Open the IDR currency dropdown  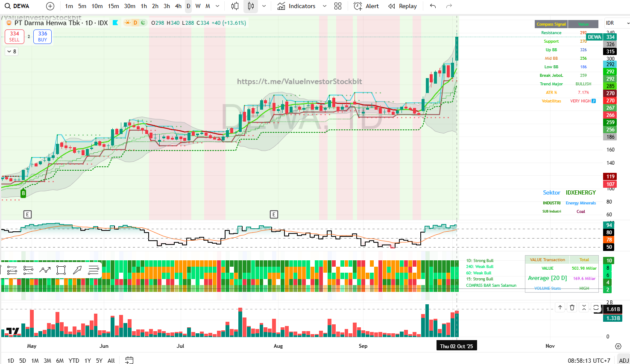click(617, 23)
